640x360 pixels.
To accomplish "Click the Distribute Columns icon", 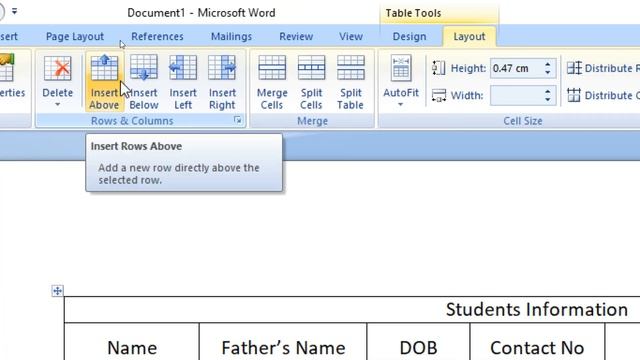I will 574,95.
